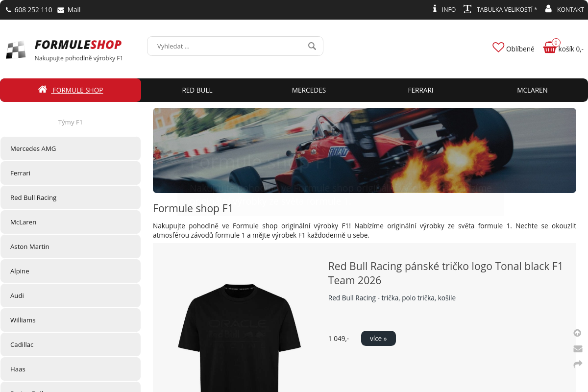Open MERCEDES menu item
This screenshot has height=392, width=588.
[309, 90]
